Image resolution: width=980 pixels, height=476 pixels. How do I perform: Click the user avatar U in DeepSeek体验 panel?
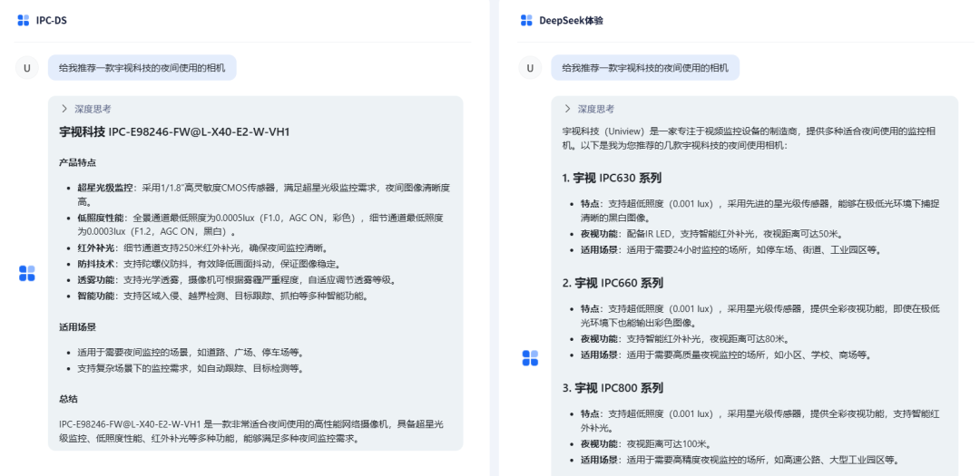pos(530,68)
